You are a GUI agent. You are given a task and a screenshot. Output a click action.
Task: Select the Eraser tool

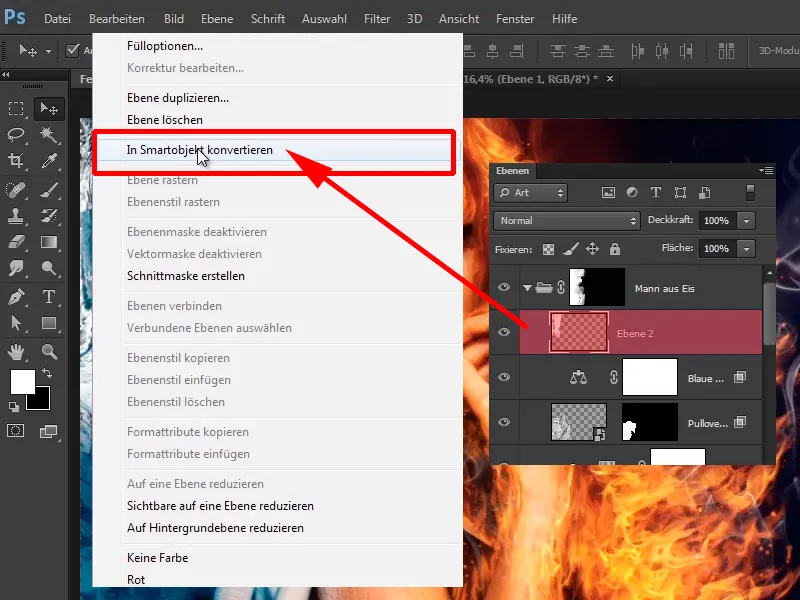tap(16, 242)
